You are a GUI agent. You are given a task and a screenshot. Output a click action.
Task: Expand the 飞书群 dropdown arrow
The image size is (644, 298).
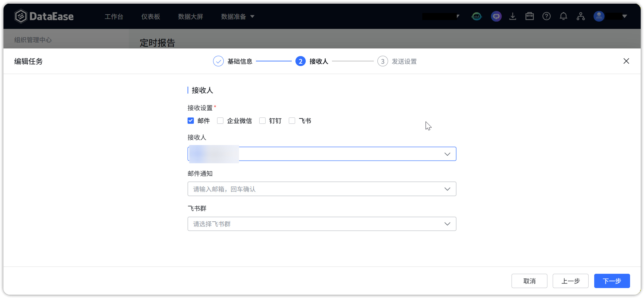(x=447, y=224)
